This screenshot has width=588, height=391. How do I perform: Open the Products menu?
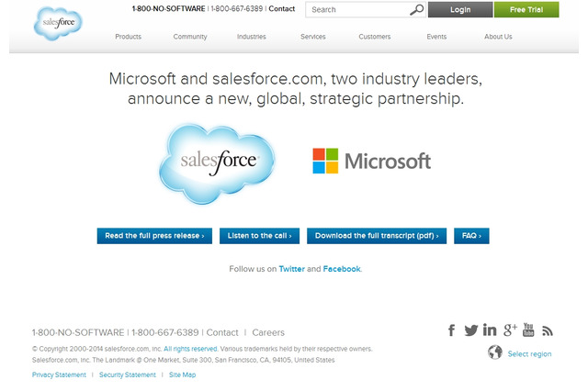pyautogui.click(x=128, y=37)
